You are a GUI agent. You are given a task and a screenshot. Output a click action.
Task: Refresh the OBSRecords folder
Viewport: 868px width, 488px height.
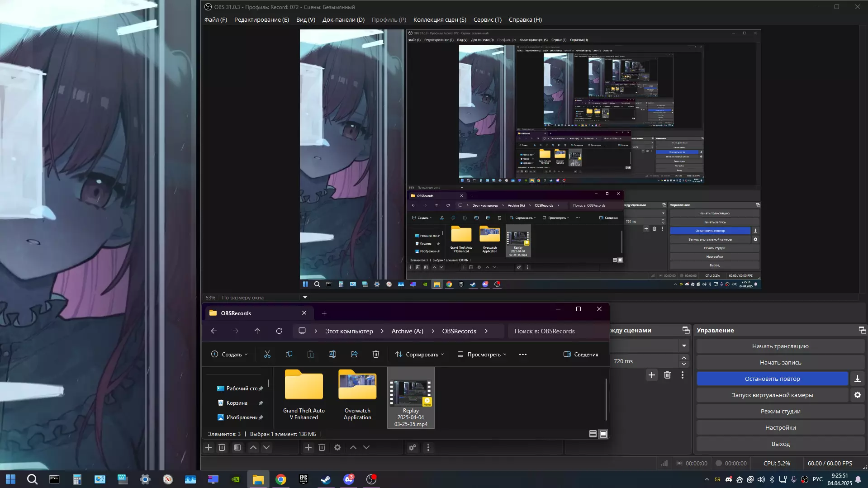pos(279,331)
